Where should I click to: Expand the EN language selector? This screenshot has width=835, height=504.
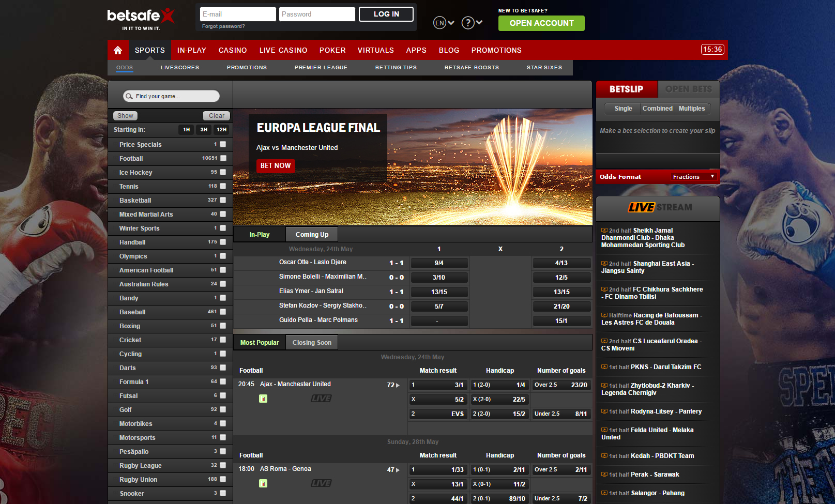point(444,22)
